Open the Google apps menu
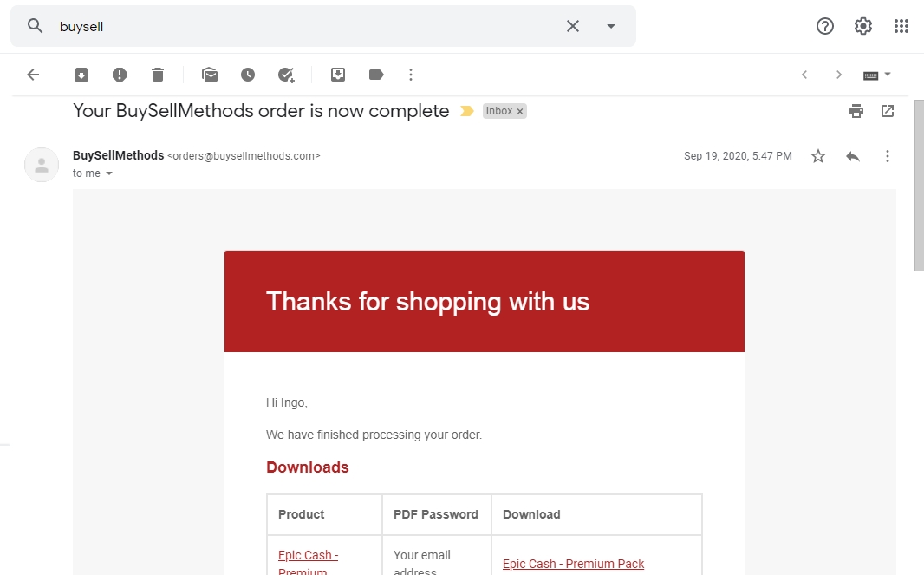 pos(901,26)
